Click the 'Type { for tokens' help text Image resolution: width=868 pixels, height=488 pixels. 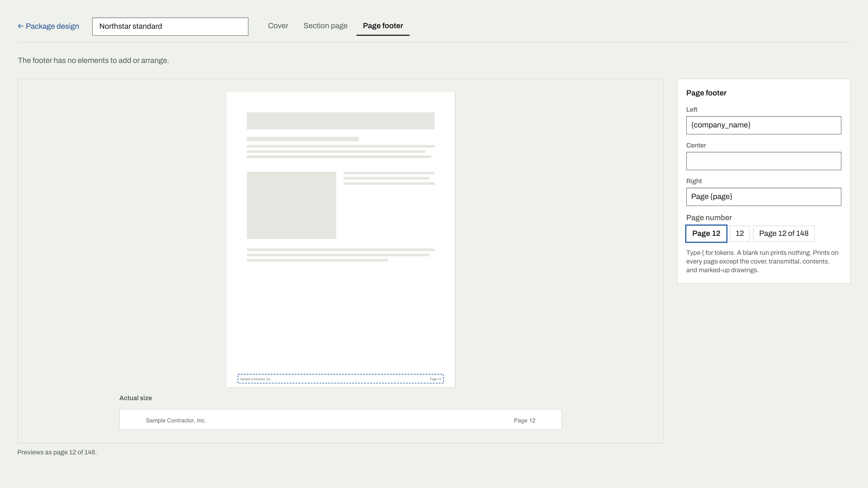pyautogui.click(x=762, y=261)
